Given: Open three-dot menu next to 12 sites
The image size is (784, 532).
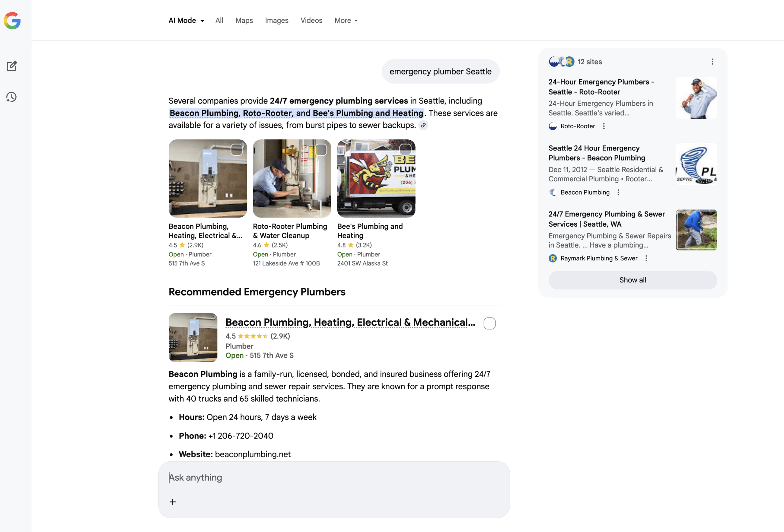Looking at the screenshot, I should (712, 62).
